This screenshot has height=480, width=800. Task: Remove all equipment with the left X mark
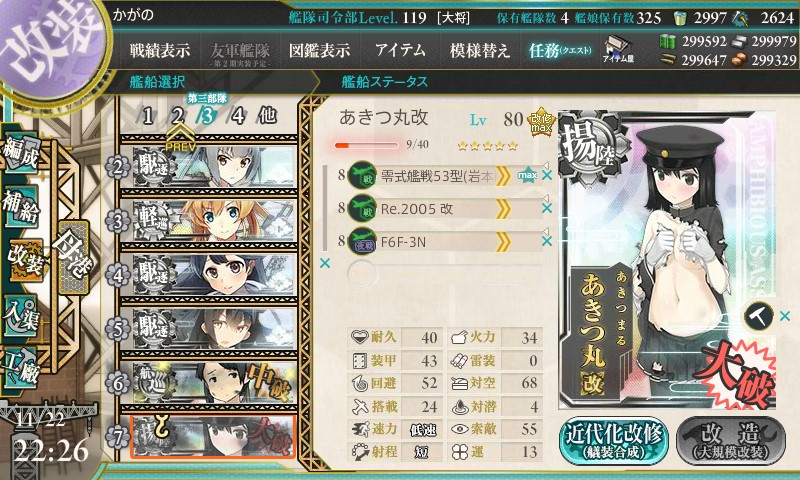coord(324,263)
